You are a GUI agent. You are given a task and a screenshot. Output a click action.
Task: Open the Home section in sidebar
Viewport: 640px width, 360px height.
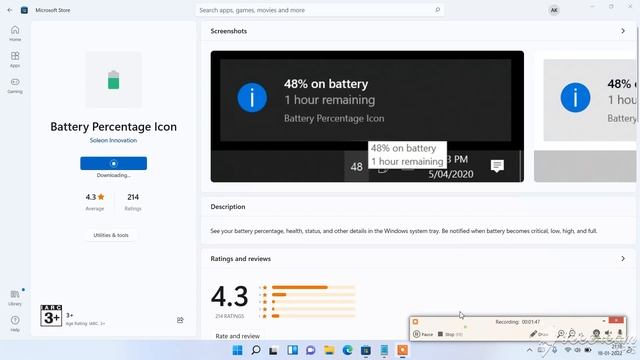pyautogui.click(x=15, y=33)
